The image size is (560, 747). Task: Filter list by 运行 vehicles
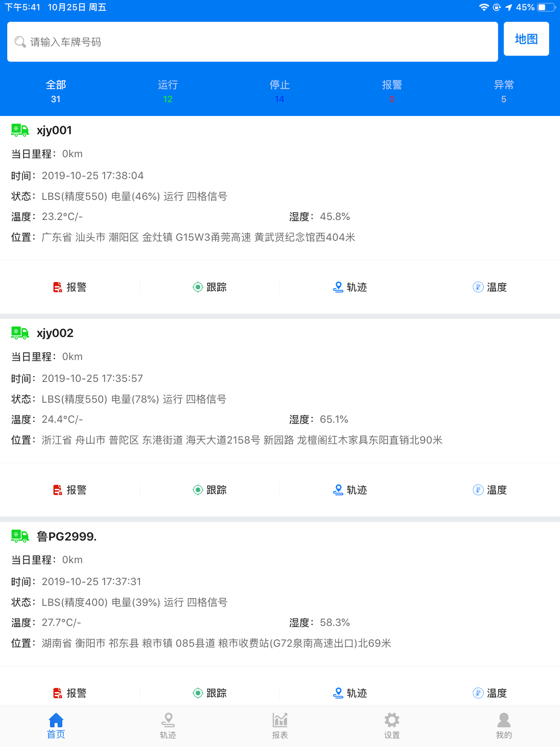point(168,91)
